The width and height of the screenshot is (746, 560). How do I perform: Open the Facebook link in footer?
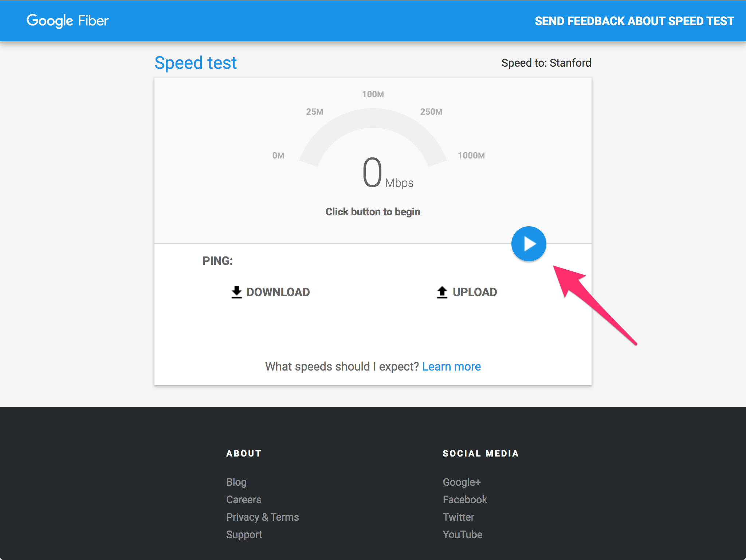pyautogui.click(x=465, y=500)
